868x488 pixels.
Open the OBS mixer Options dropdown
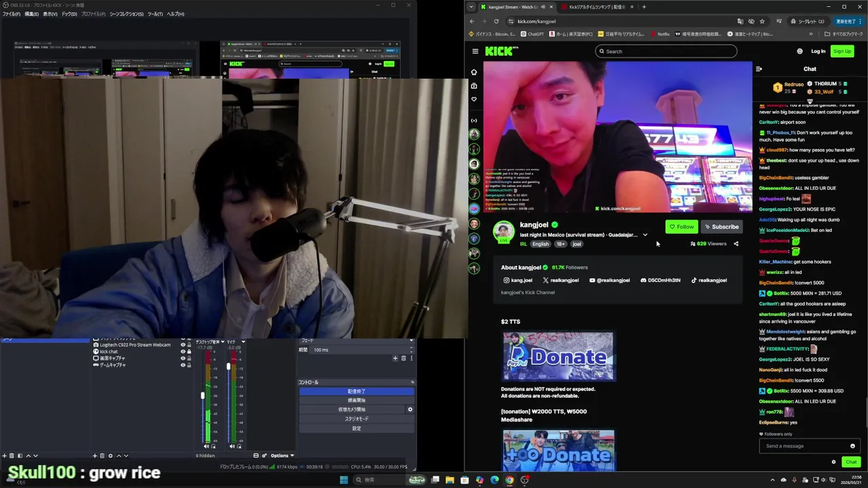282,455
